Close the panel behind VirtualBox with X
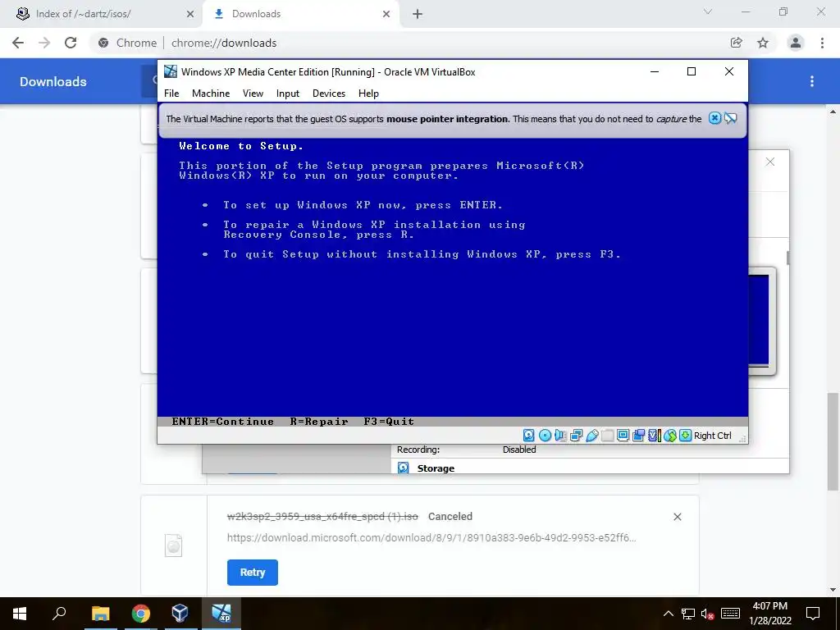Viewport: 840px width, 630px height. (769, 162)
